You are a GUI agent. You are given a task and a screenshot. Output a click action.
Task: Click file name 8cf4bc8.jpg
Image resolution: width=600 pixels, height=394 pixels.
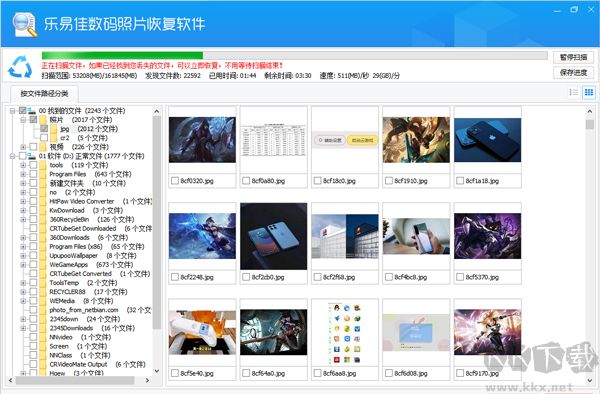(411, 277)
